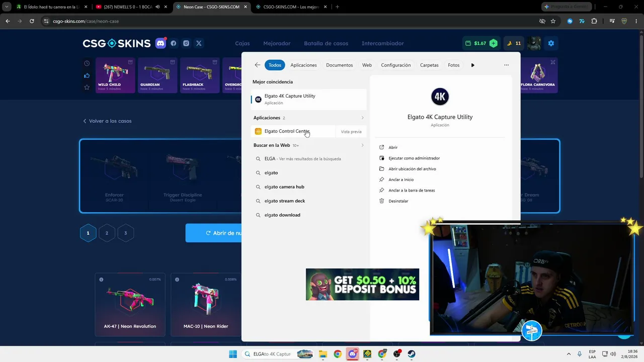
Task: Select the Configuración search filter
Action: point(395,65)
